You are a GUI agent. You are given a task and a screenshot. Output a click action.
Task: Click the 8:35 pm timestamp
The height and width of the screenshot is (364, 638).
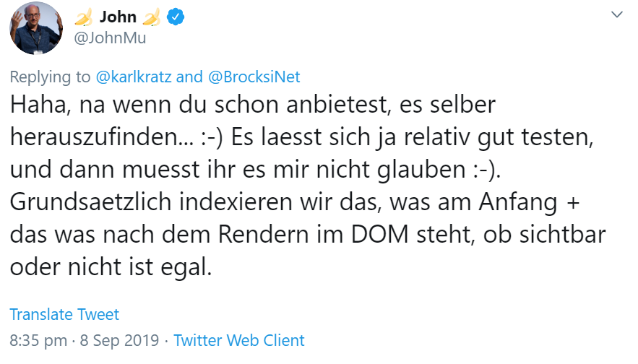(x=36, y=340)
